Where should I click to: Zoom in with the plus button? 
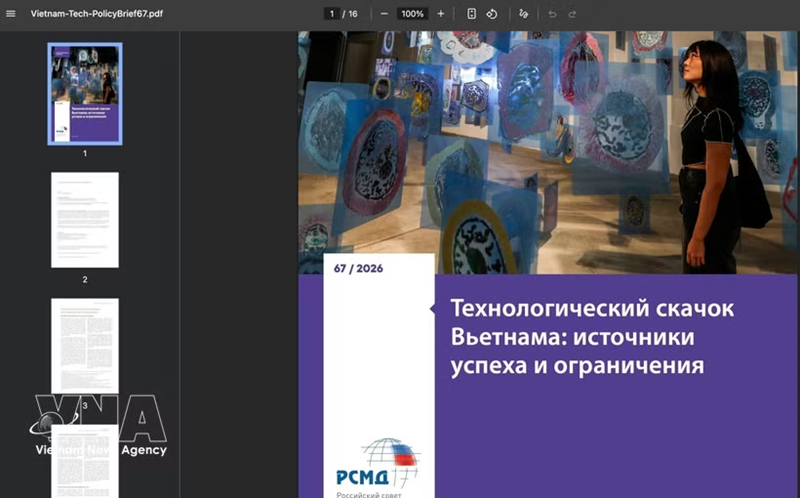441,14
